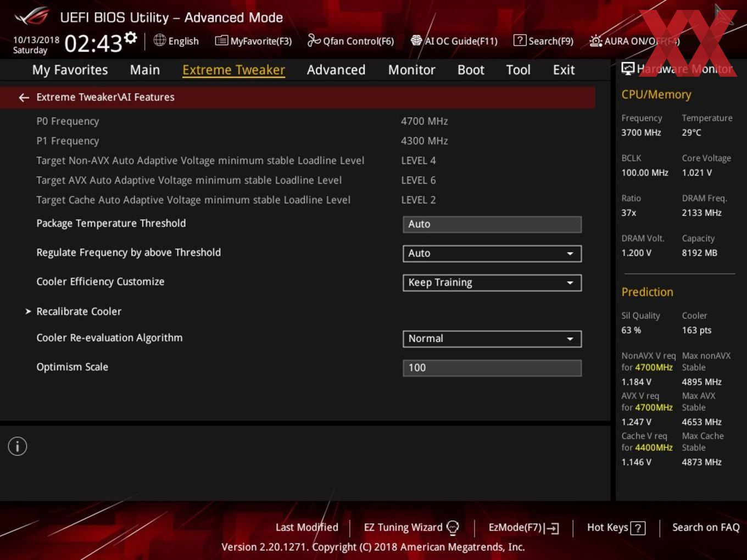
Task: Click the Hot Keys question box icon
Action: [638, 528]
